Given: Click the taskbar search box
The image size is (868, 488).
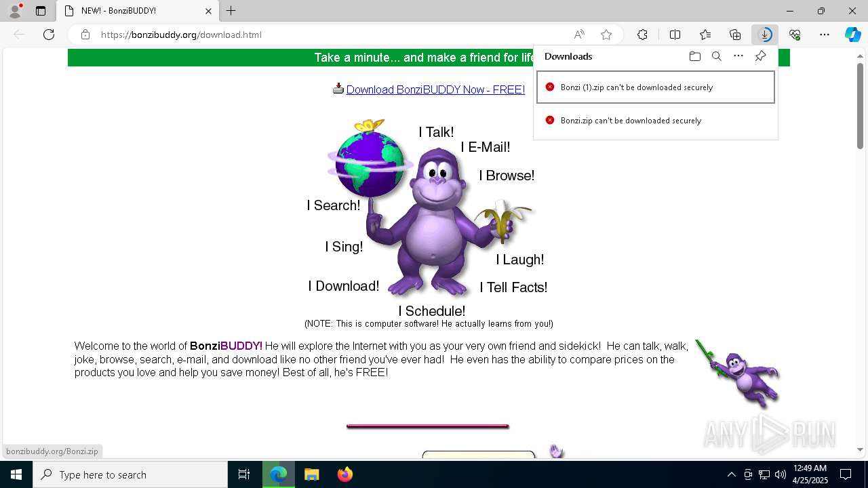Looking at the screenshot, I should tap(130, 474).
